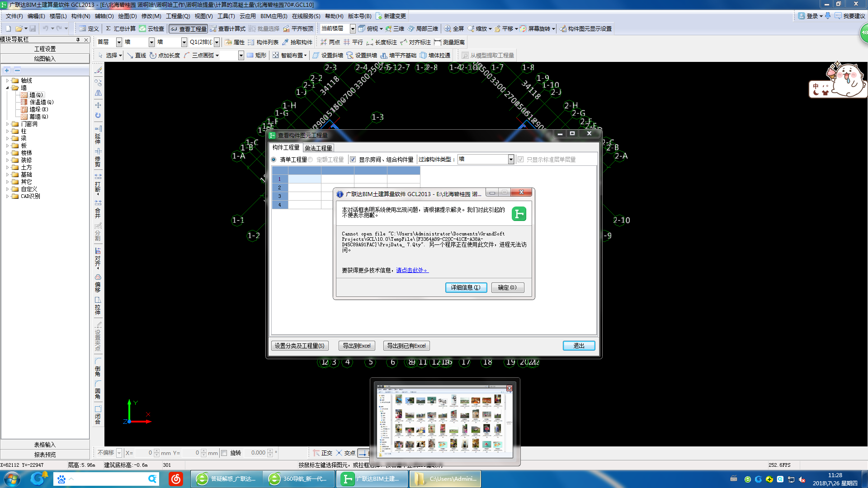868x488 pixels.
Task: Open the 视图(V) menu
Action: pos(203,16)
